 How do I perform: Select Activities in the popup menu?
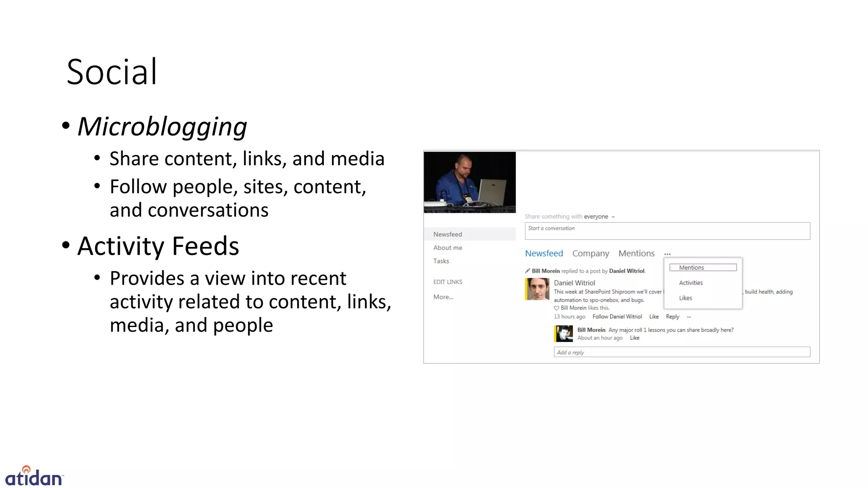[x=690, y=283]
